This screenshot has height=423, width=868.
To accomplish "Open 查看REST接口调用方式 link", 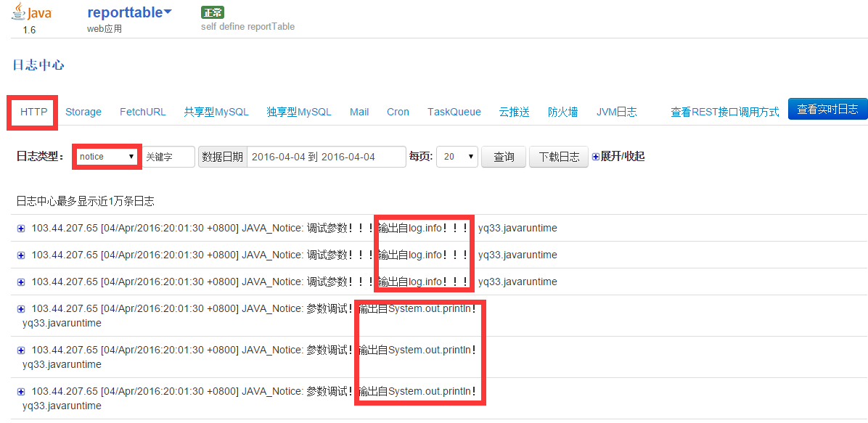I will (x=725, y=112).
